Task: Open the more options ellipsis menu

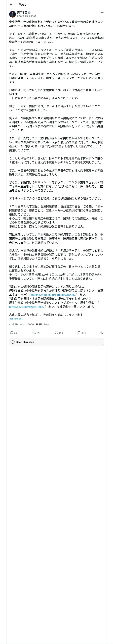Action: (102, 13)
